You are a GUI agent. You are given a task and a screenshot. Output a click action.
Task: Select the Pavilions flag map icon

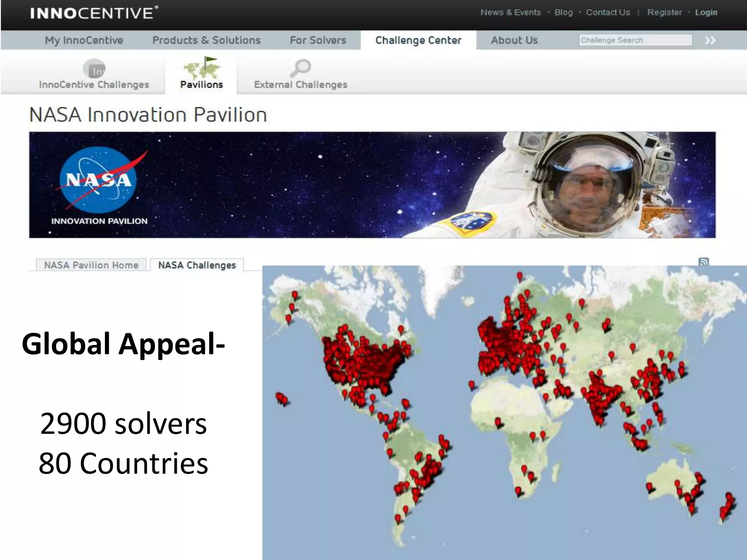pyautogui.click(x=202, y=67)
